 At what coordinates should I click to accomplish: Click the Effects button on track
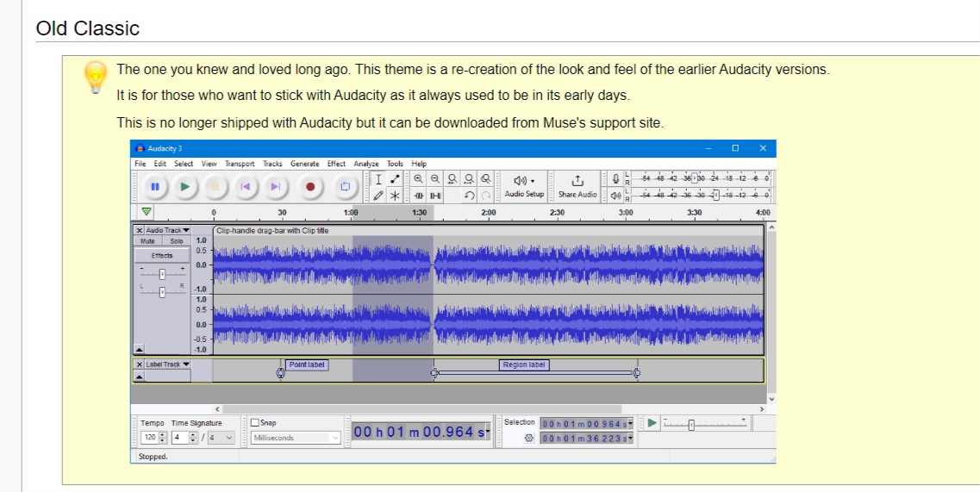[162, 256]
